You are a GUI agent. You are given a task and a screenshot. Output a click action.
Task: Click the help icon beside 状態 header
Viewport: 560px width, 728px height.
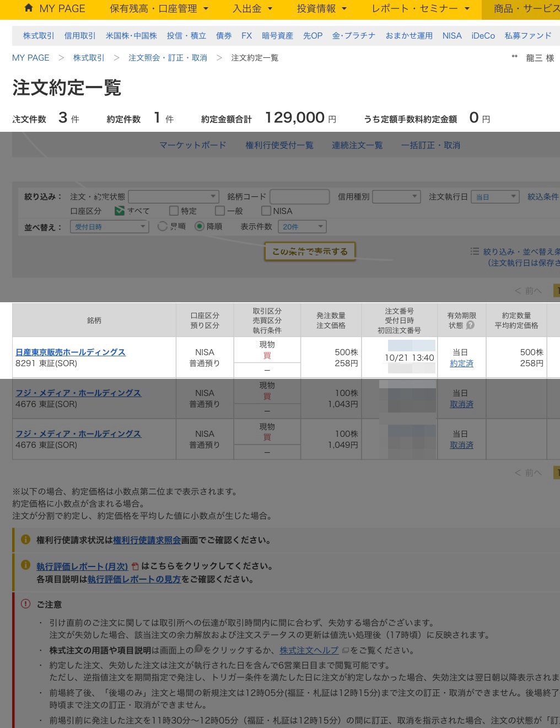(470, 325)
